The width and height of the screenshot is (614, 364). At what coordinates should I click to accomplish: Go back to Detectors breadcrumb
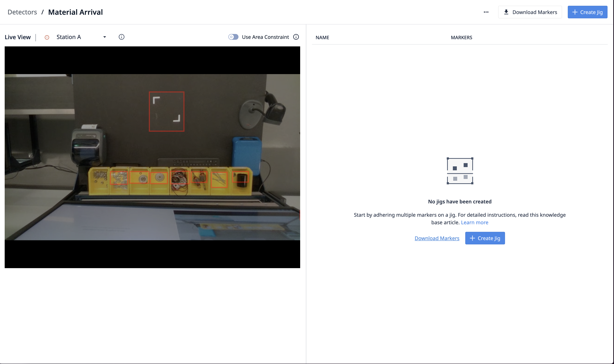pyautogui.click(x=22, y=12)
